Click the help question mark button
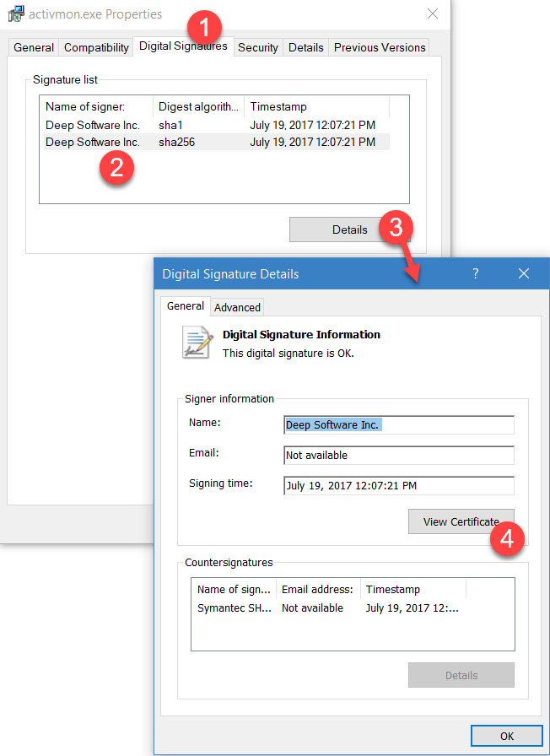Viewport: 550px width, 756px height. [475, 274]
